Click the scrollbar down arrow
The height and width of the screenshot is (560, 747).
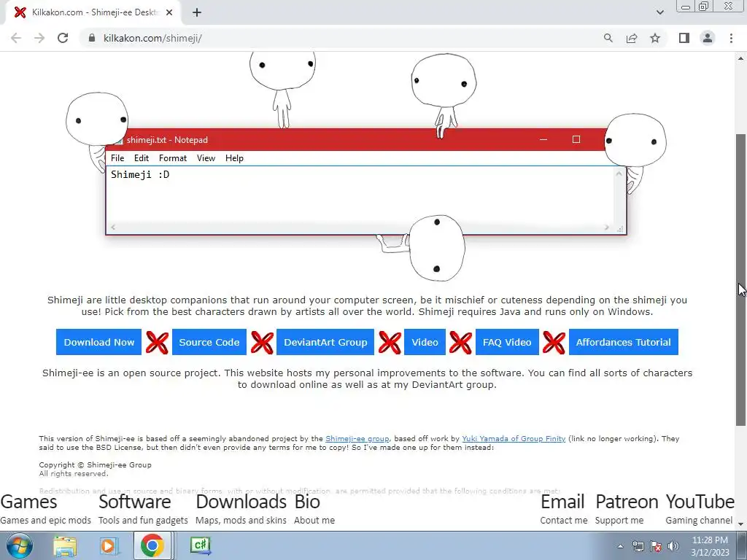pyautogui.click(x=740, y=524)
